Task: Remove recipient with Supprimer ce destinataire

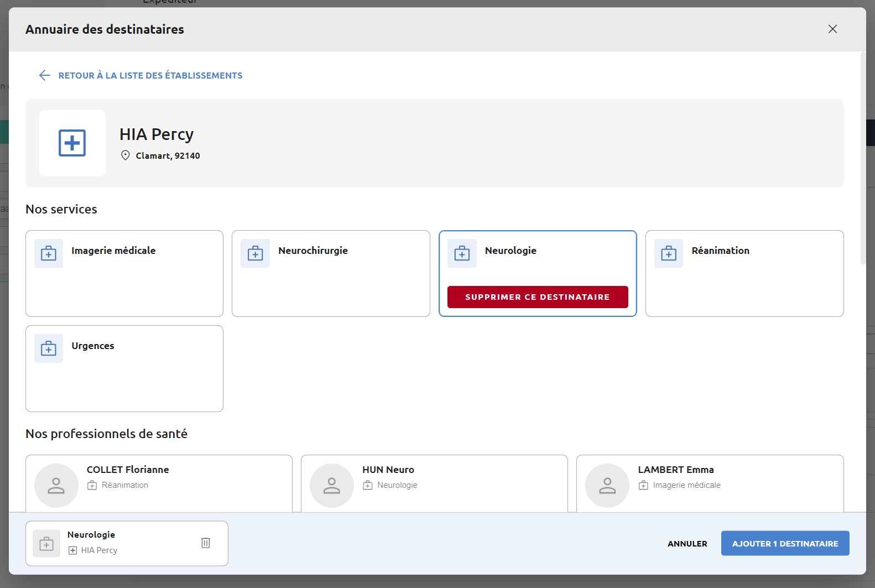Action: click(538, 297)
